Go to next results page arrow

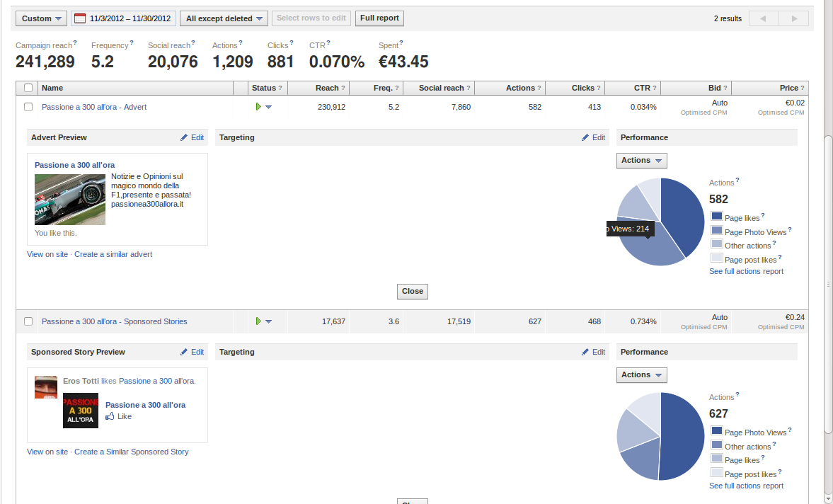click(x=794, y=18)
